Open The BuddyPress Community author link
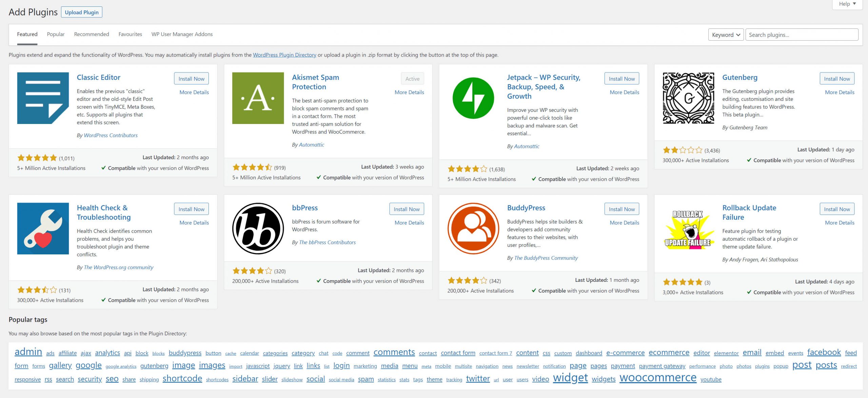The width and height of the screenshot is (868, 398). click(x=546, y=258)
